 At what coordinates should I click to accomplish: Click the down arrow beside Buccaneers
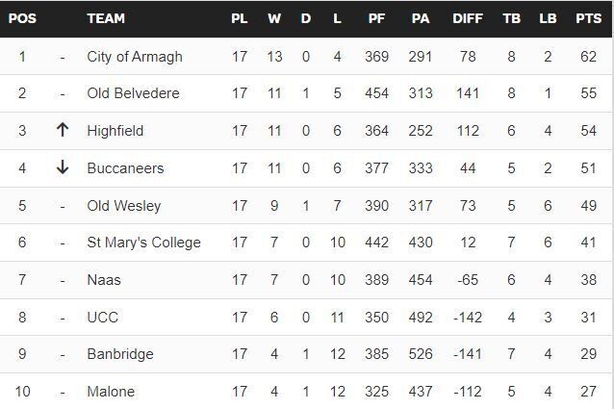pyautogui.click(x=63, y=167)
